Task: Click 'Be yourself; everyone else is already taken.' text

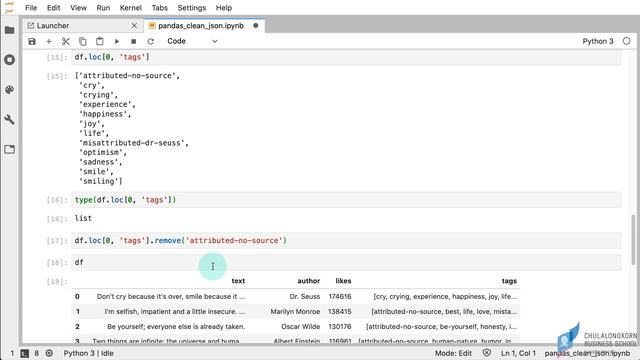Action: click(176, 327)
